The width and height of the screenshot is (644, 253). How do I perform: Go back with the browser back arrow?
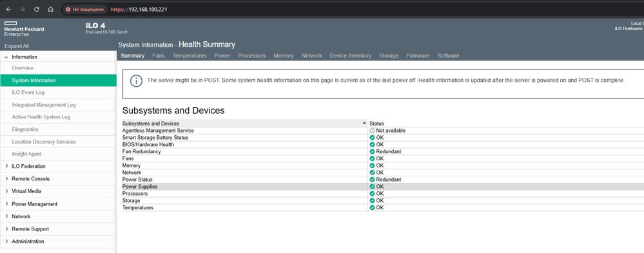click(x=8, y=9)
